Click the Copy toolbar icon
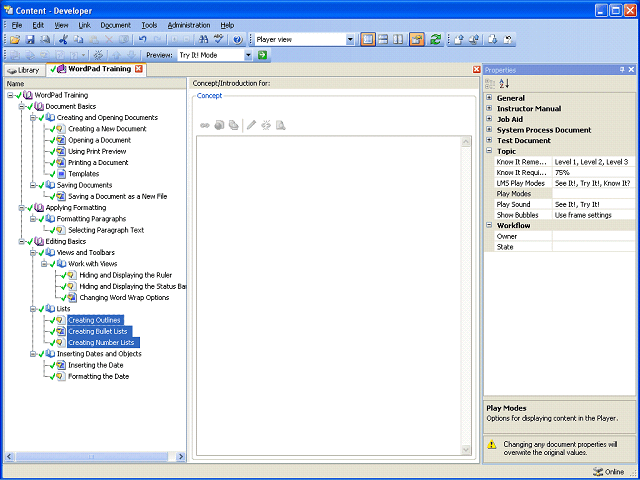The height and width of the screenshot is (480, 640). (x=78, y=40)
